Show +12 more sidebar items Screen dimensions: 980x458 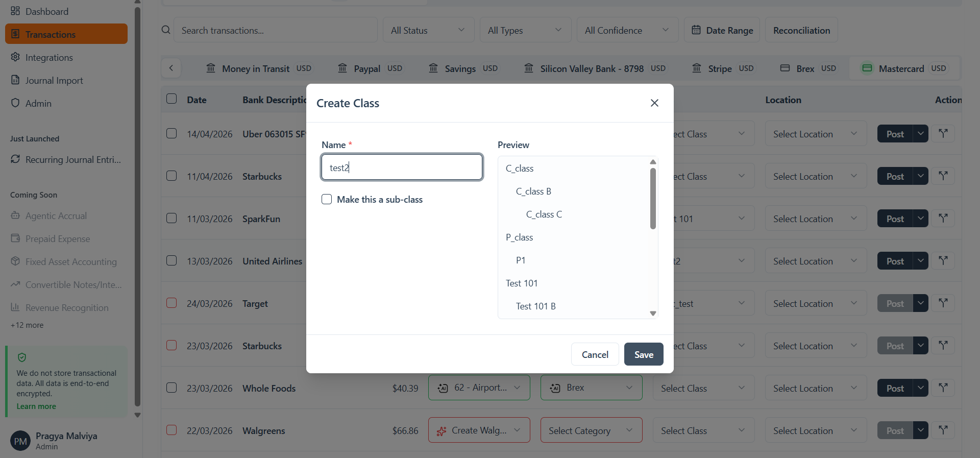[x=27, y=325]
